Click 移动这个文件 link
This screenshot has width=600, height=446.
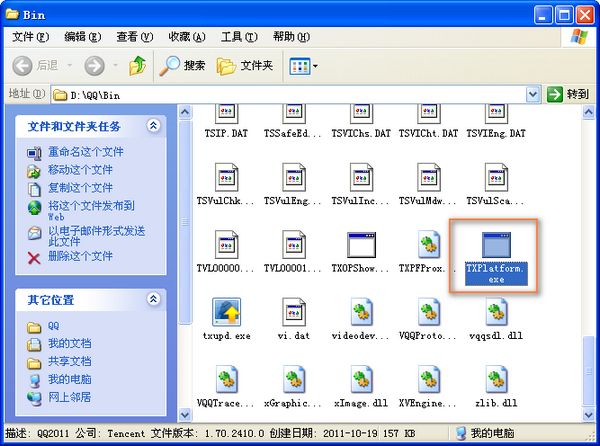pos(80,169)
